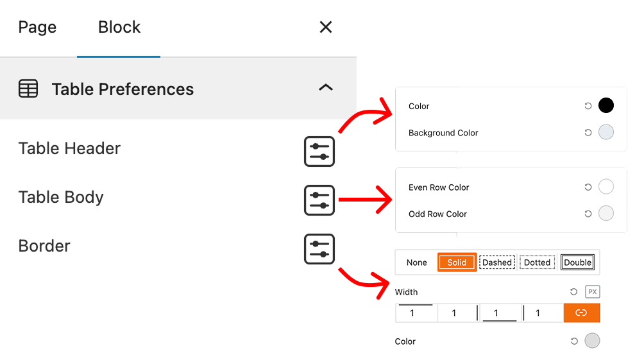Reset the border Color value
Screen dimensions: 644x362
573,341
